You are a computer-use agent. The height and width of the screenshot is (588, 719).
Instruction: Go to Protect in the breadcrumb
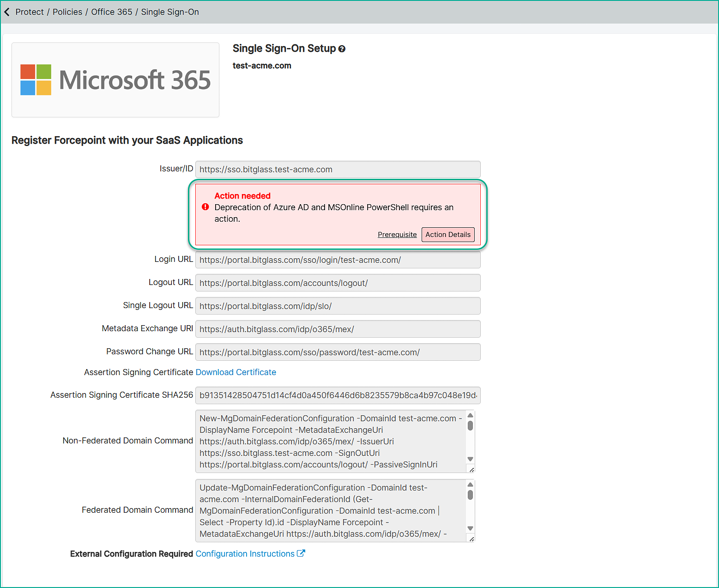pos(30,12)
